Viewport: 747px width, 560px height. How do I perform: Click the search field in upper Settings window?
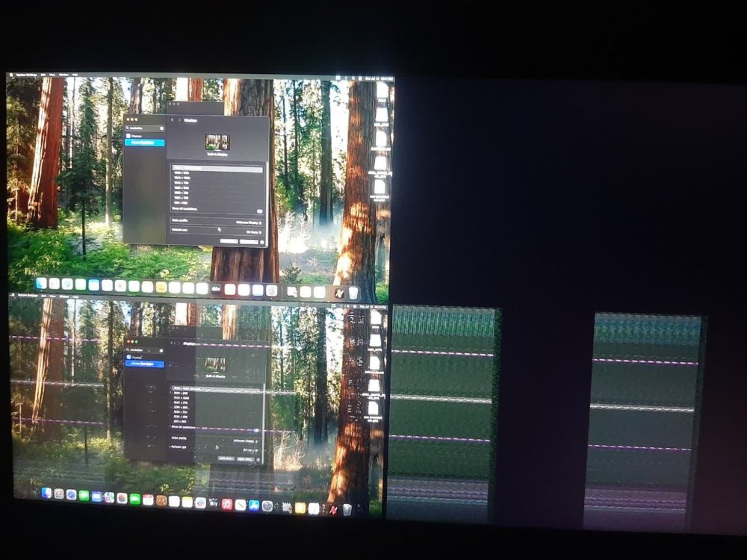point(145,128)
